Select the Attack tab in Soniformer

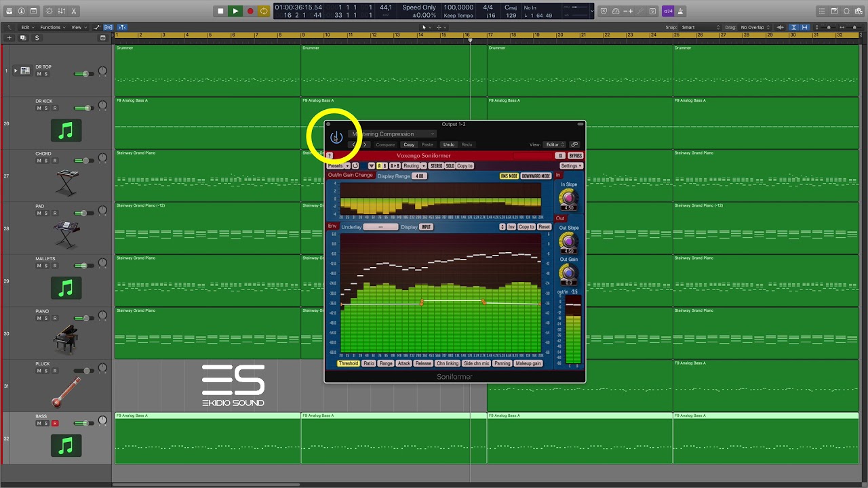(x=403, y=363)
